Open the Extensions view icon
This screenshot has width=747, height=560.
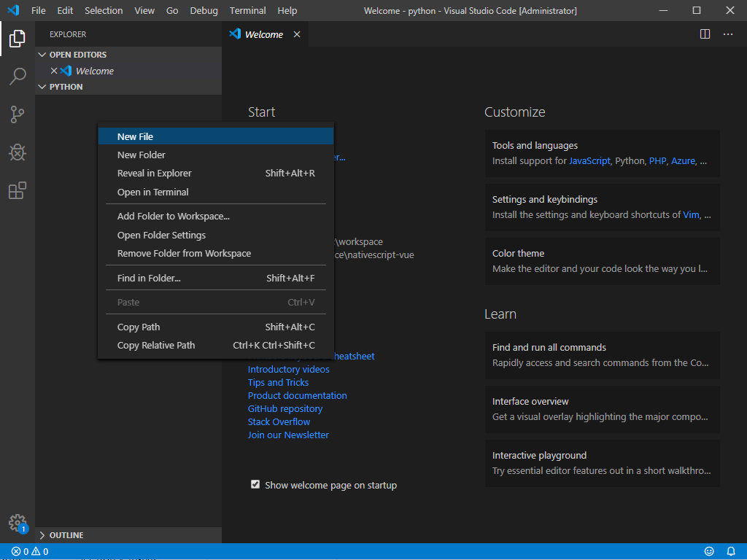[x=18, y=190]
